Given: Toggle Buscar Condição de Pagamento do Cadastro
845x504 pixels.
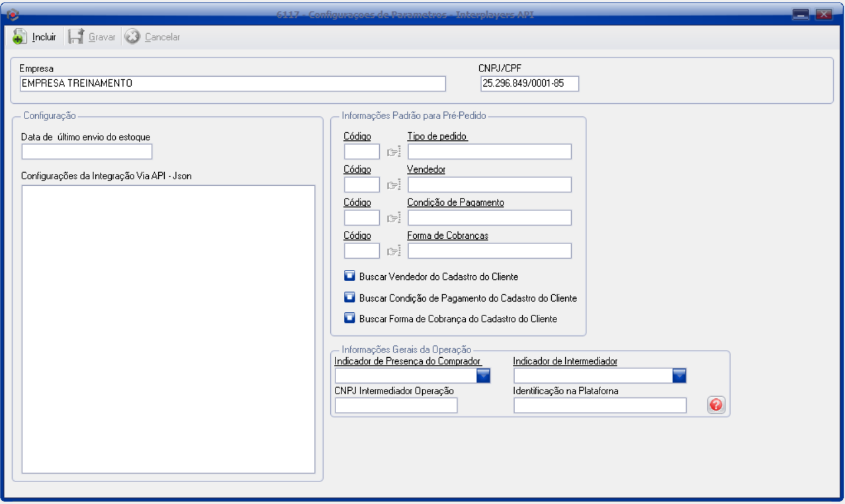Looking at the screenshot, I should (350, 298).
